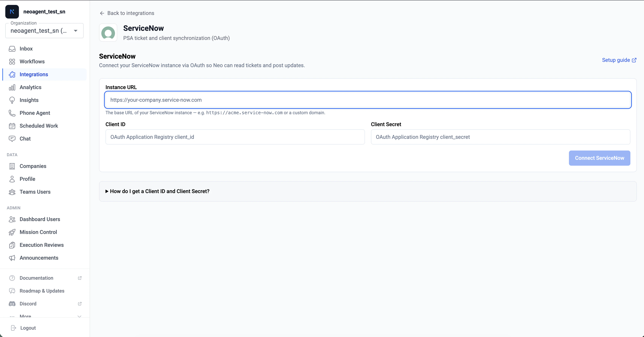This screenshot has width=644, height=337.
Task: Click the Roadmap & Updates icon
Action: pyautogui.click(x=12, y=291)
